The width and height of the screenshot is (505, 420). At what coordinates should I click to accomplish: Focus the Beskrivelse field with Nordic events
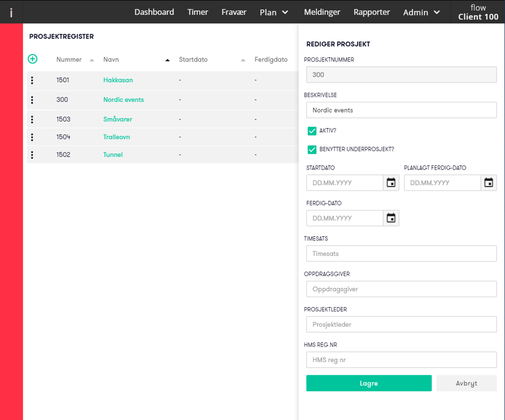[401, 110]
